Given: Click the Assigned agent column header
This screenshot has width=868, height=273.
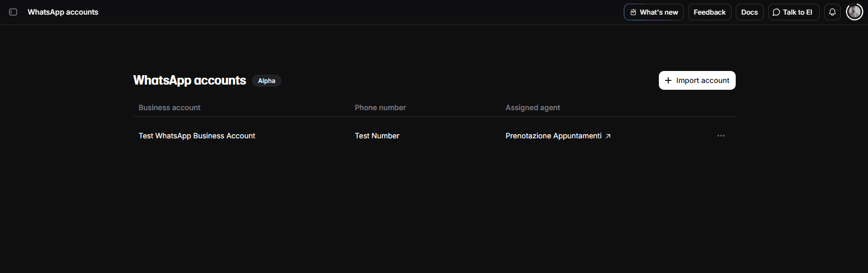Looking at the screenshot, I should tap(532, 108).
